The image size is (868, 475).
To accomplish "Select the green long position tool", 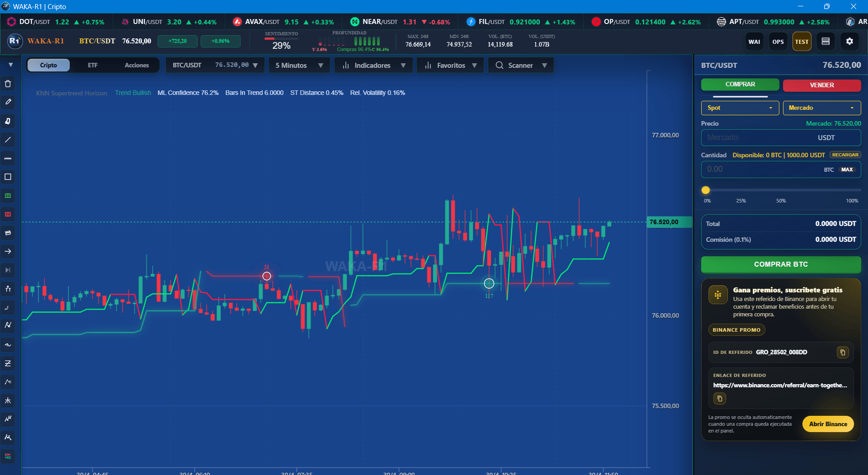I will pyautogui.click(x=8, y=196).
